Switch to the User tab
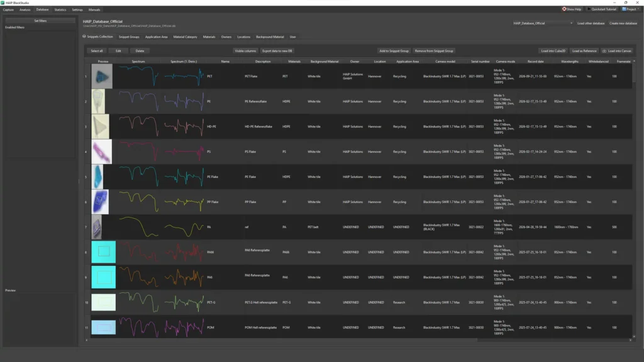Viewport: 644px width, 362px height. pyautogui.click(x=293, y=37)
